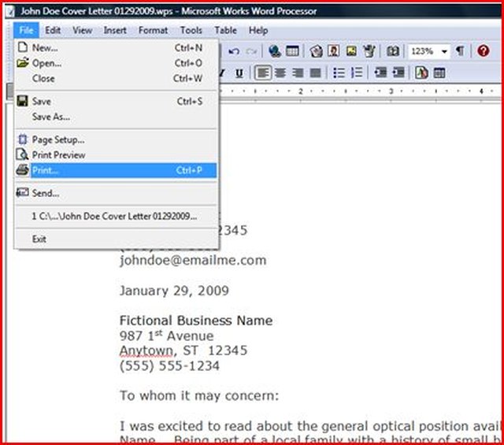The width and height of the screenshot is (504, 445).
Task: Open the Table menu
Action: [x=226, y=30]
